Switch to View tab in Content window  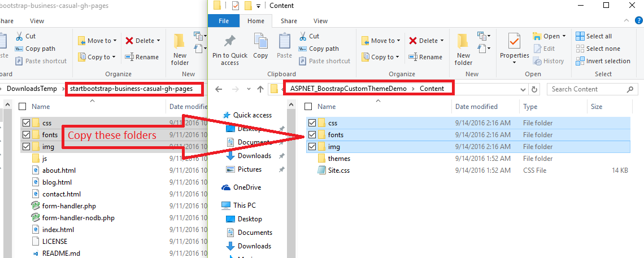[320, 21]
